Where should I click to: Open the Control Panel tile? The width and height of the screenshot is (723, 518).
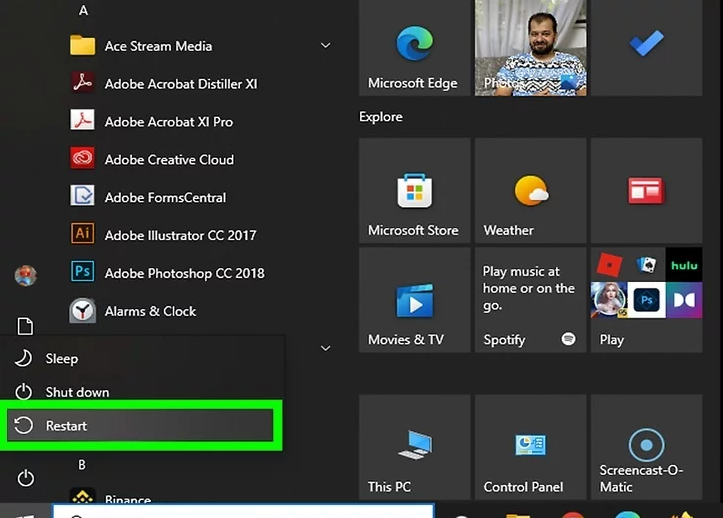pos(530,448)
